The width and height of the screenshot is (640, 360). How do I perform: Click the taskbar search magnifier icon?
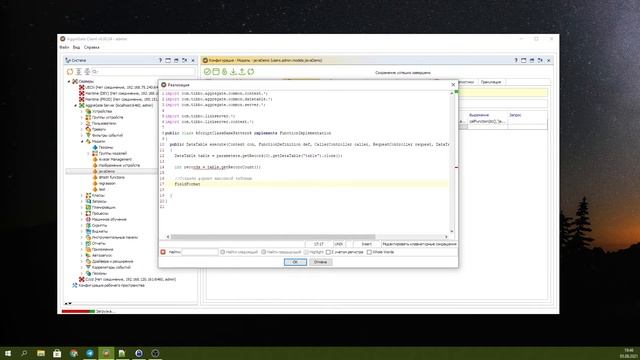coord(24,353)
